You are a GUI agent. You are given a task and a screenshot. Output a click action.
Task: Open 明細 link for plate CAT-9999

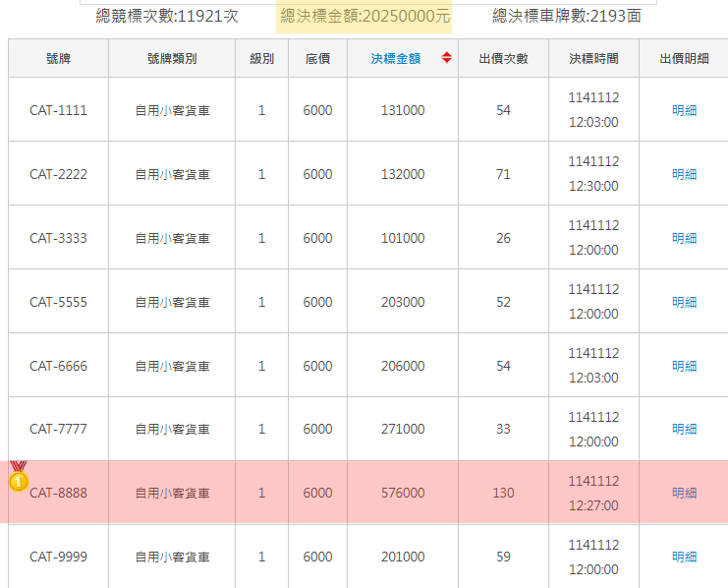684,557
